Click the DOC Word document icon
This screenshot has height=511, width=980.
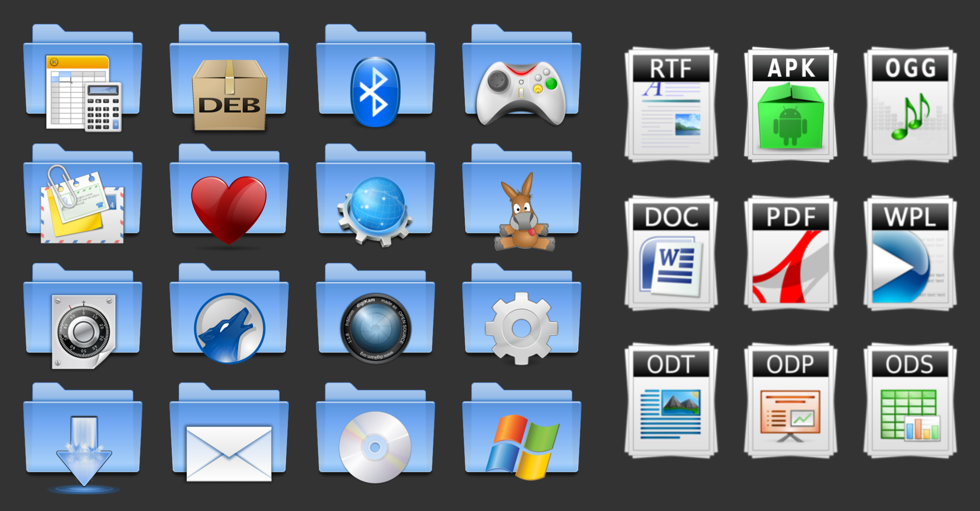671,253
